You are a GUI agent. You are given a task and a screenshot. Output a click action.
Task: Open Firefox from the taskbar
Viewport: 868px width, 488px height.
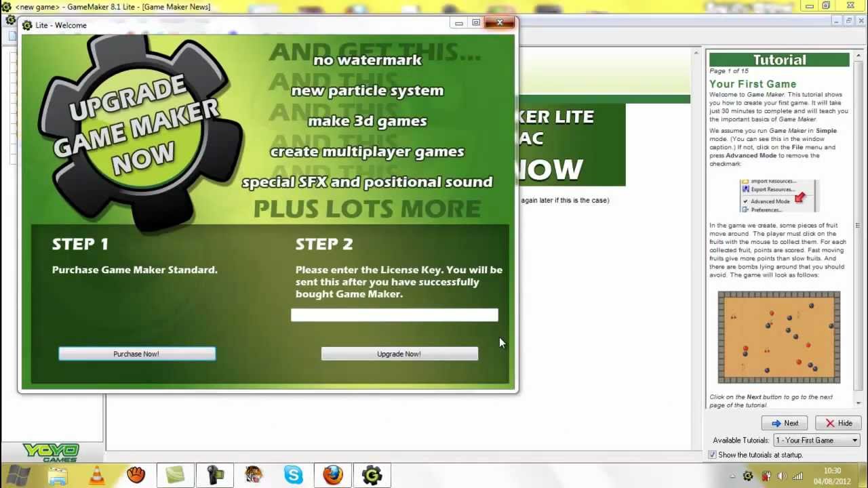pos(333,475)
